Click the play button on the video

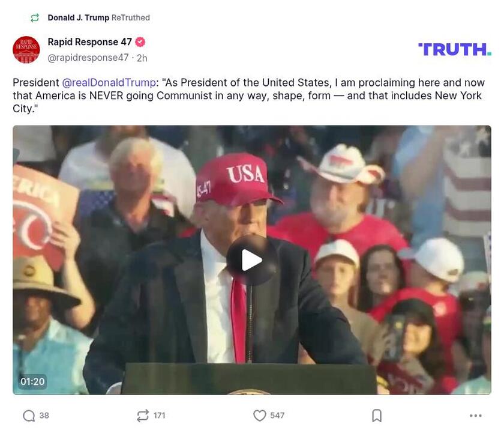[251, 259]
